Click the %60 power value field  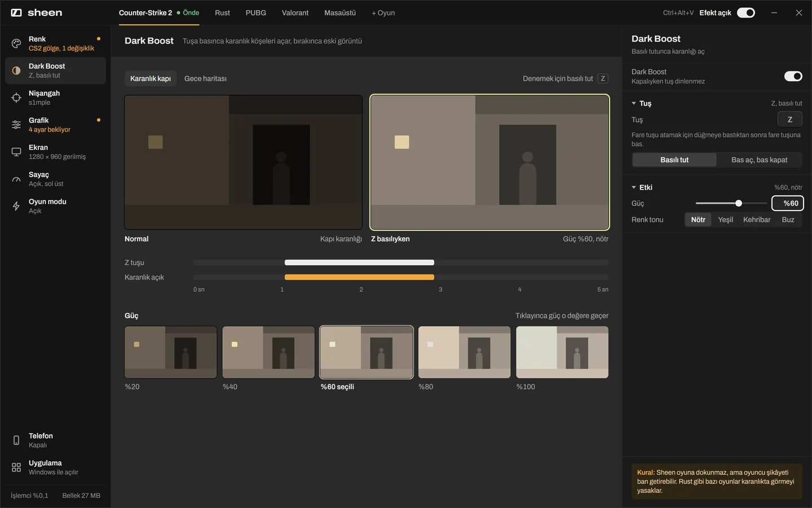pyautogui.click(x=787, y=203)
